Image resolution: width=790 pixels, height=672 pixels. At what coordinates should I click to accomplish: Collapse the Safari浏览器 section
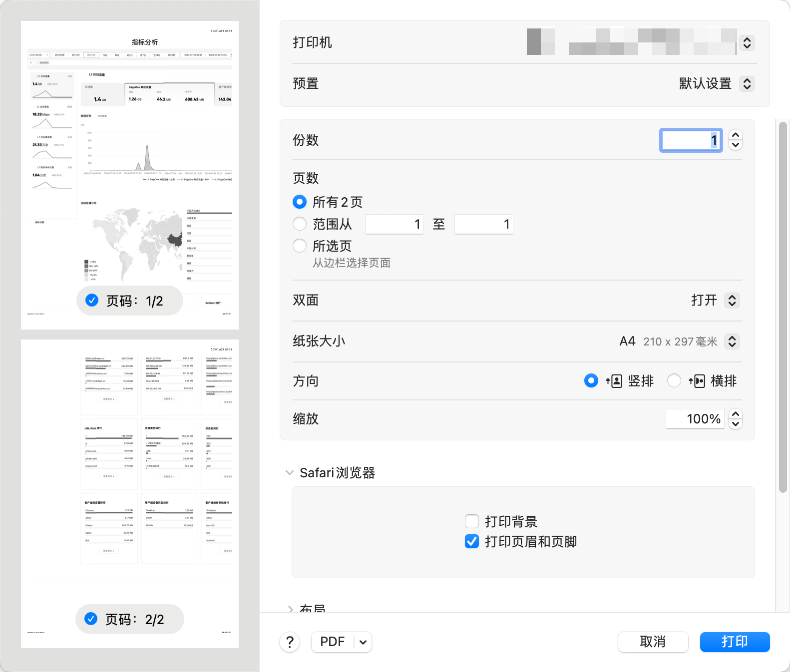pyautogui.click(x=290, y=473)
